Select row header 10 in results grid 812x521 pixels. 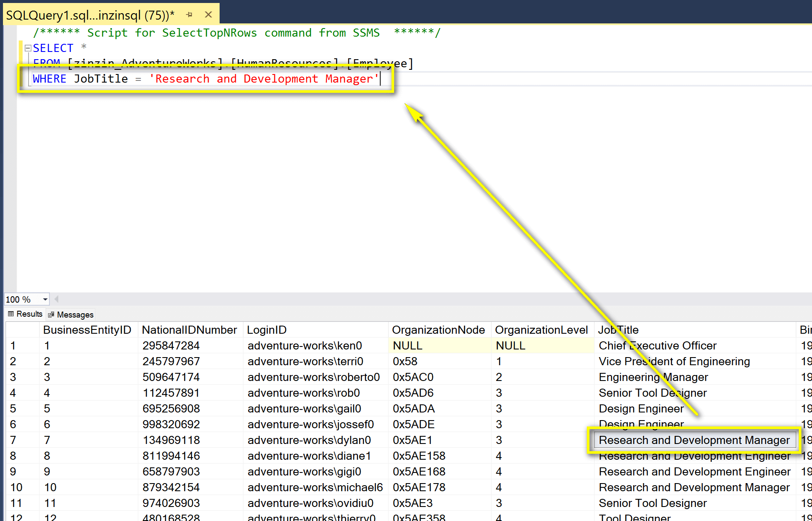pyautogui.click(x=22, y=487)
